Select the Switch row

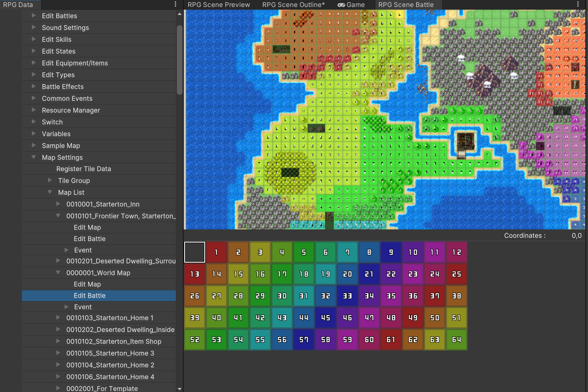[99, 122]
